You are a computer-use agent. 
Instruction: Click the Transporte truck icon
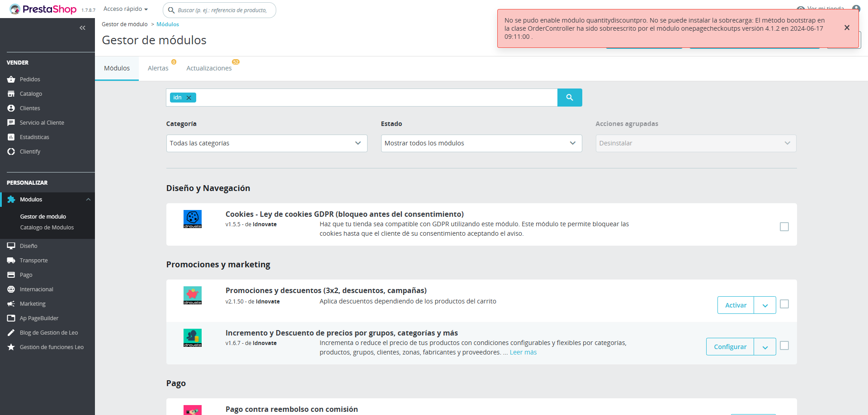tap(11, 261)
